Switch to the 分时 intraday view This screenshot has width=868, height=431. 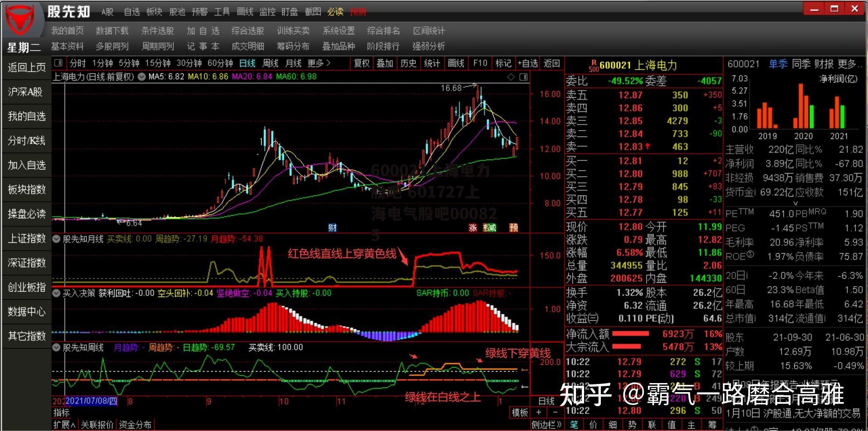78,63
